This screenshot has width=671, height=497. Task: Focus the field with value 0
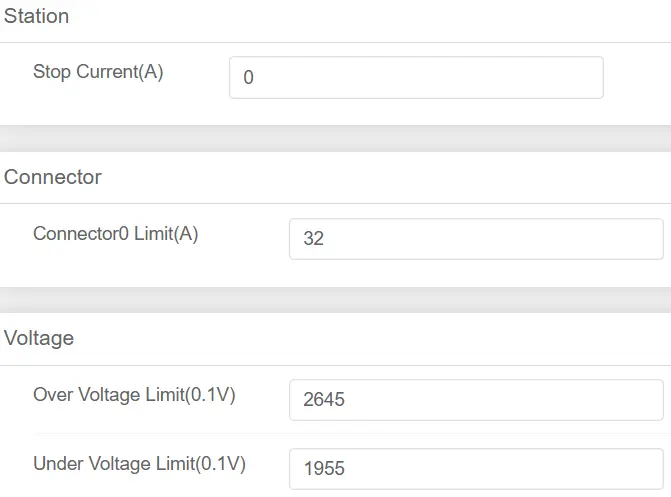416,77
